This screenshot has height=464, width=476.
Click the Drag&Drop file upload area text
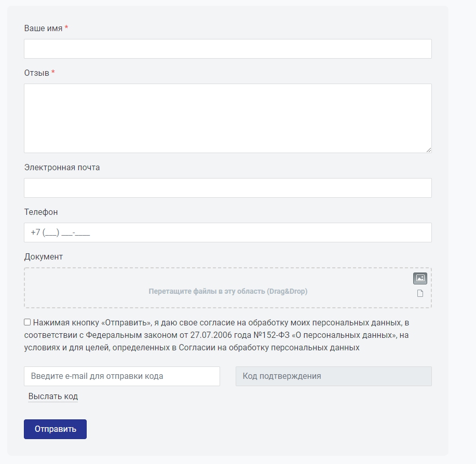click(x=228, y=291)
